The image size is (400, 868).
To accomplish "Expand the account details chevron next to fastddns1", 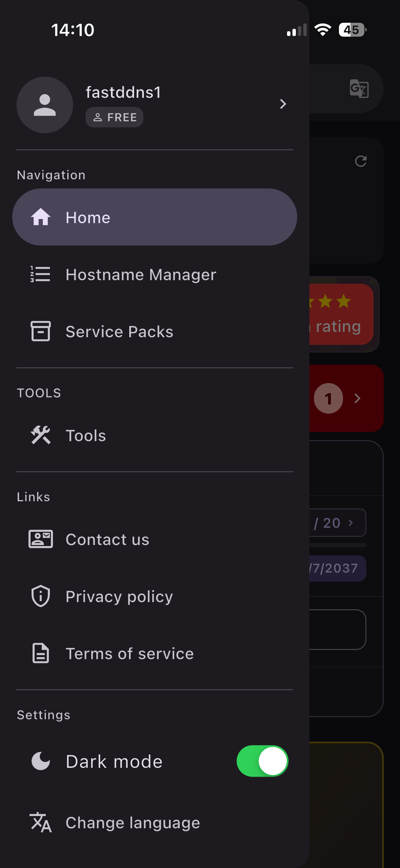I will (283, 104).
